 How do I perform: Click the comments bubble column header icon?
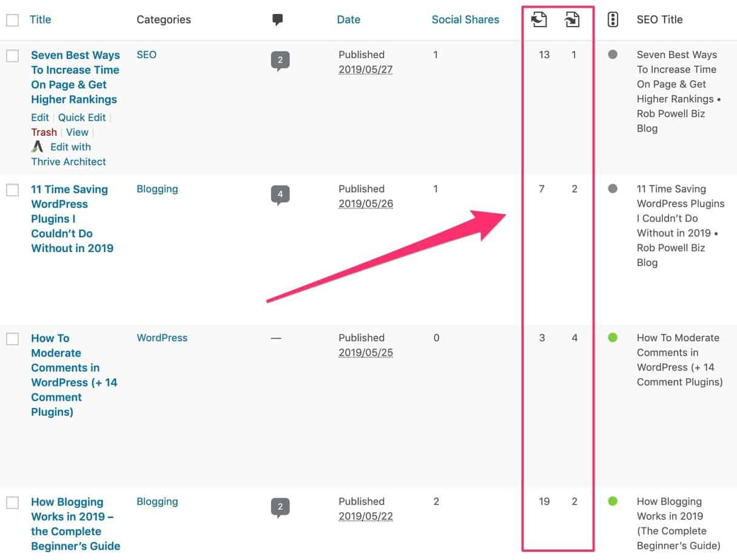[277, 19]
